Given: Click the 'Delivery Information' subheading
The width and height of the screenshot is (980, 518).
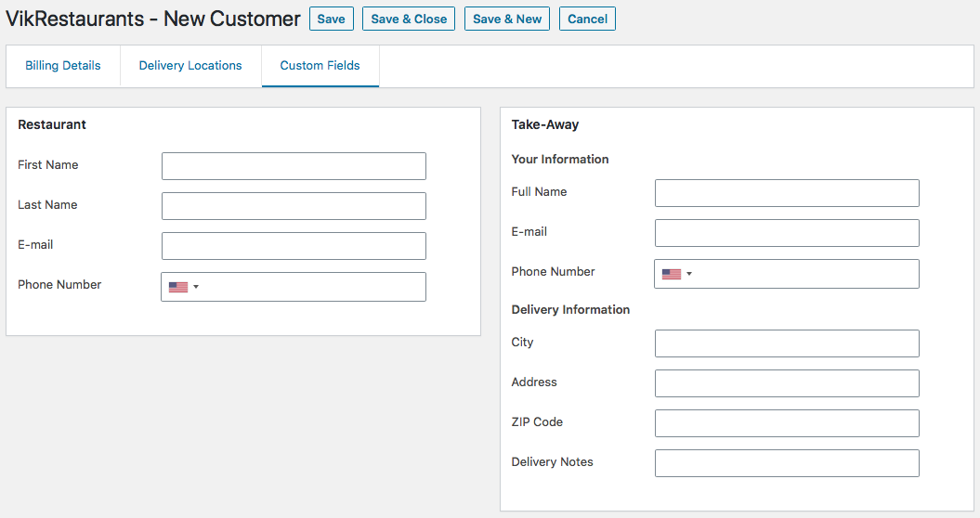Looking at the screenshot, I should (570, 310).
